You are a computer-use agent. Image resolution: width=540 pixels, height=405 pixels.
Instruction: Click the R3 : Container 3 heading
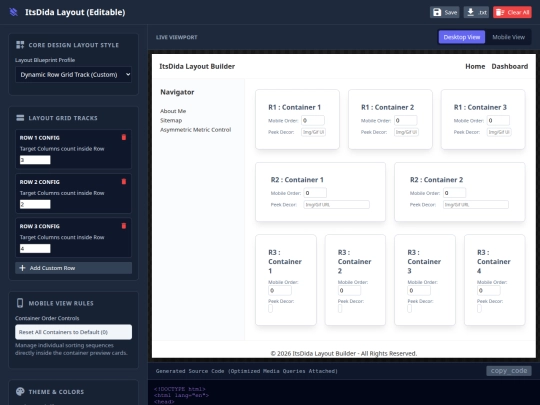pyautogui.click(x=424, y=261)
